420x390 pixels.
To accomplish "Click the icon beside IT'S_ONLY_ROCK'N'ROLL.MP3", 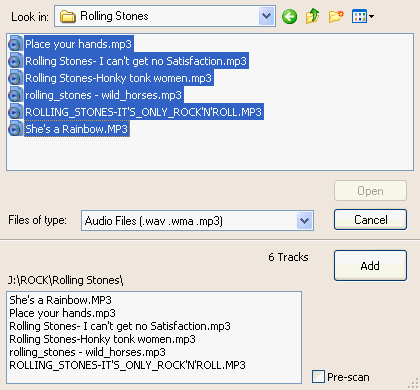I will pyautogui.click(x=15, y=112).
